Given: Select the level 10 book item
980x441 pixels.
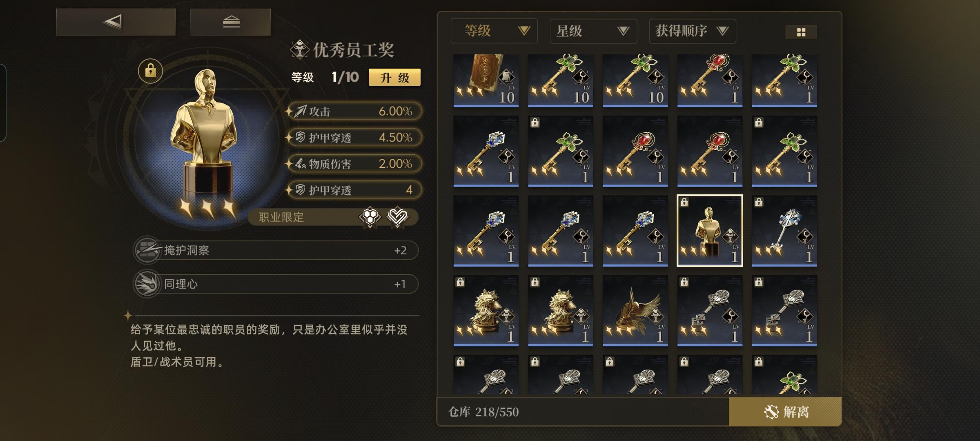Looking at the screenshot, I should [x=486, y=80].
